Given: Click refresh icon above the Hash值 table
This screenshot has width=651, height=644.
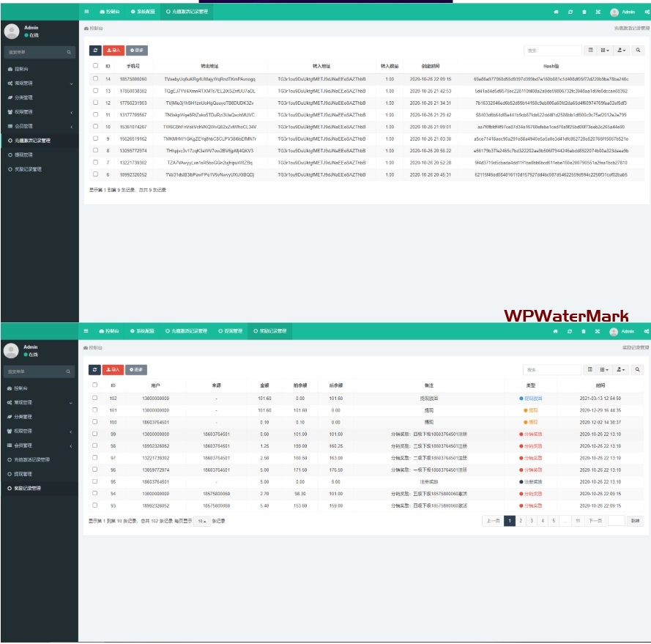Looking at the screenshot, I should 95,51.
